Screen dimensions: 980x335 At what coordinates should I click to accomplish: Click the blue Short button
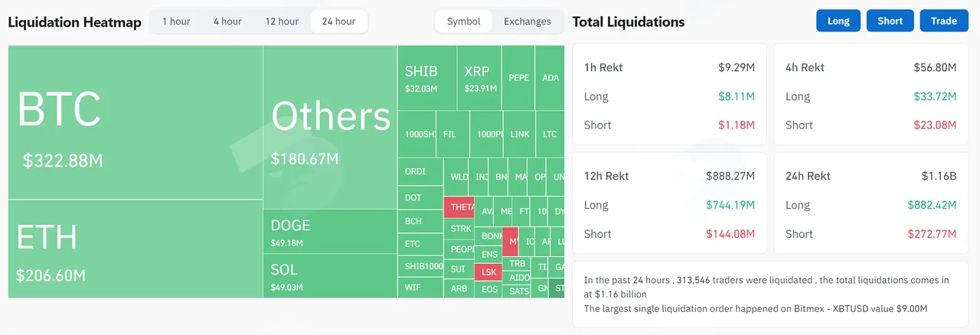coord(890,21)
